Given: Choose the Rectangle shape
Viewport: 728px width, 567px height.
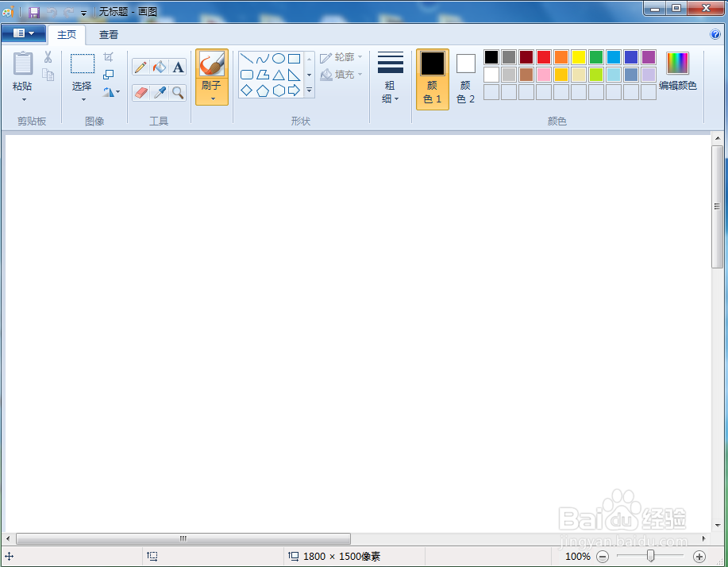Looking at the screenshot, I should point(294,59).
